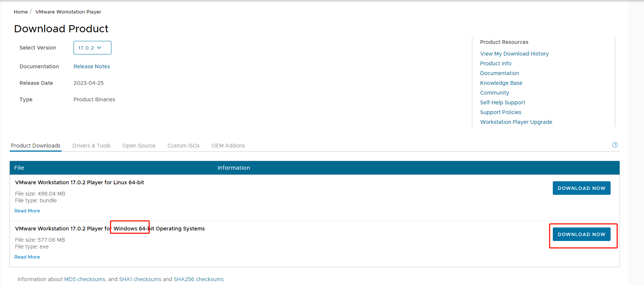
Task: Read More about Linux 64-bit bundle
Action: [27, 211]
